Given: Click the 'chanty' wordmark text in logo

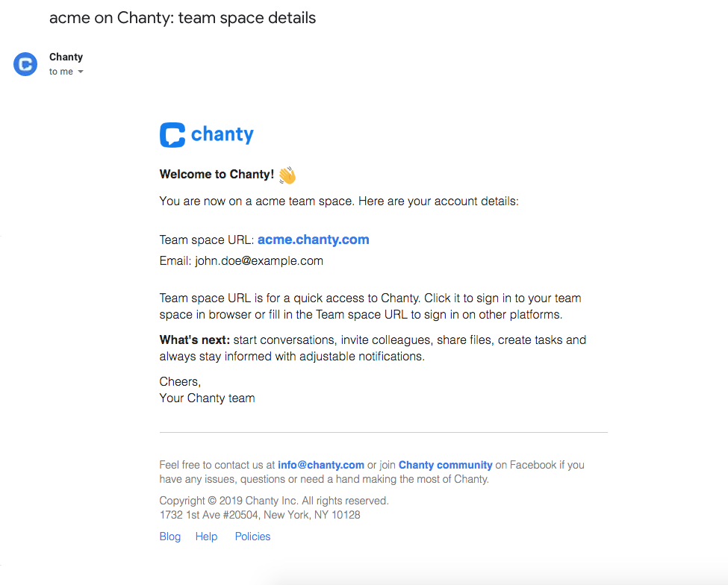Looking at the screenshot, I should click(223, 134).
